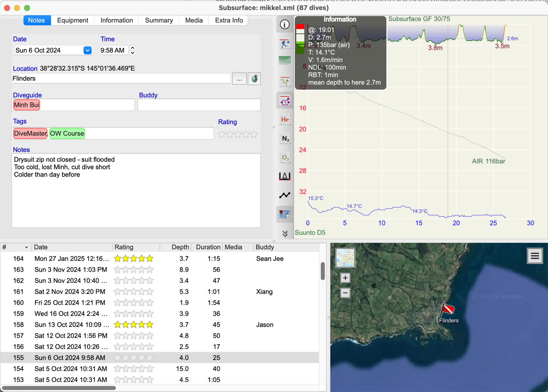Open the Information tab

(117, 20)
